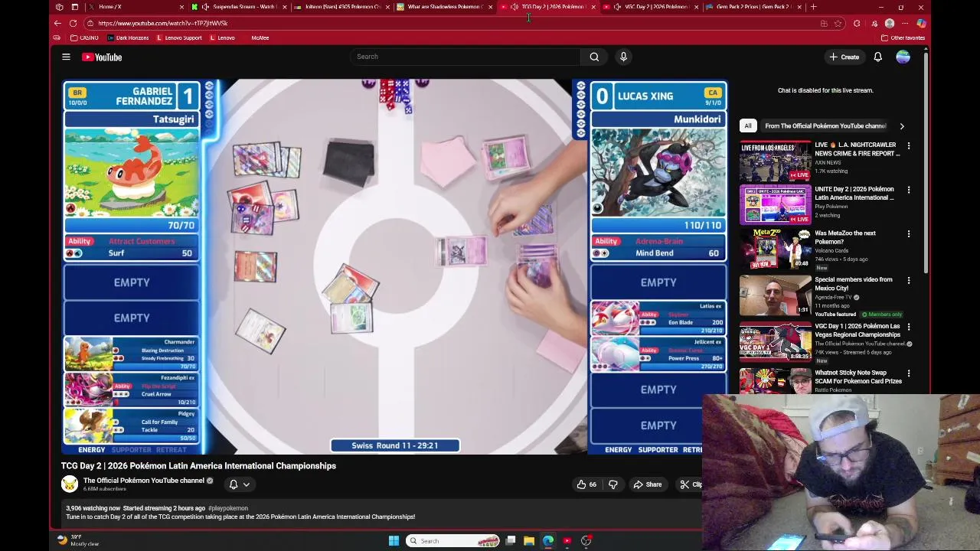Switch to Gem Pack 2 Prices tab

(754, 7)
